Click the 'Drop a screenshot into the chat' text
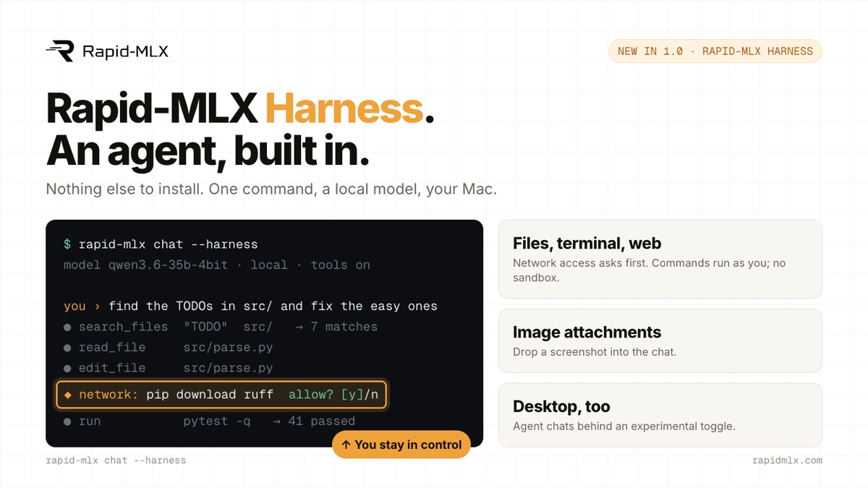The width and height of the screenshot is (868, 488). [595, 352]
